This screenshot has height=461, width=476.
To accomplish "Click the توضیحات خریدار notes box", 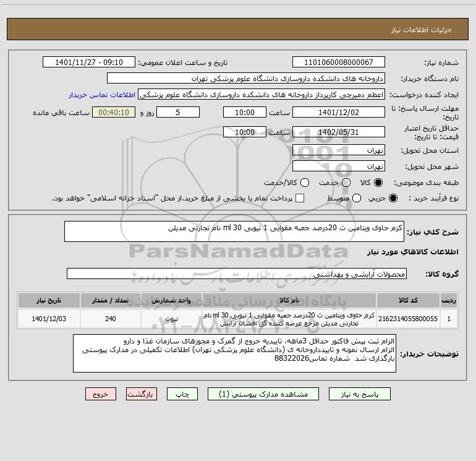I will (x=234, y=353).
